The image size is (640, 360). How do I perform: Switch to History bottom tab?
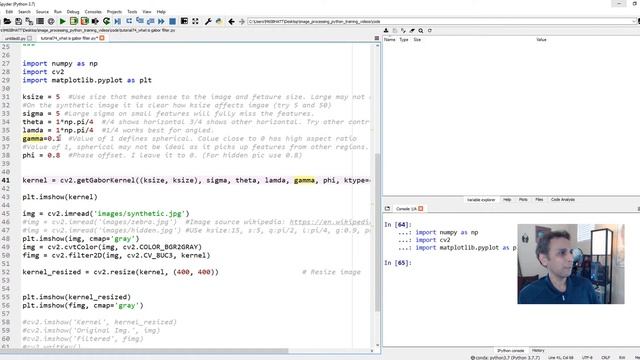point(538,350)
